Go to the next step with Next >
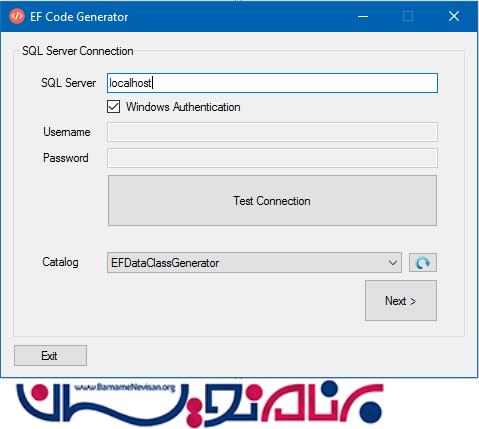479x429 pixels. (401, 301)
